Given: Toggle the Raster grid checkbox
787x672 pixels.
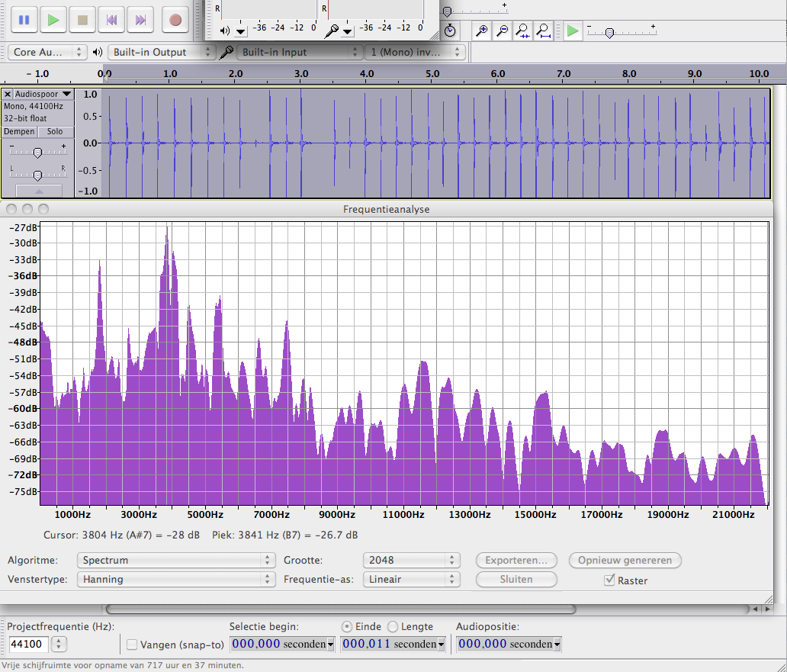Looking at the screenshot, I should pyautogui.click(x=609, y=580).
